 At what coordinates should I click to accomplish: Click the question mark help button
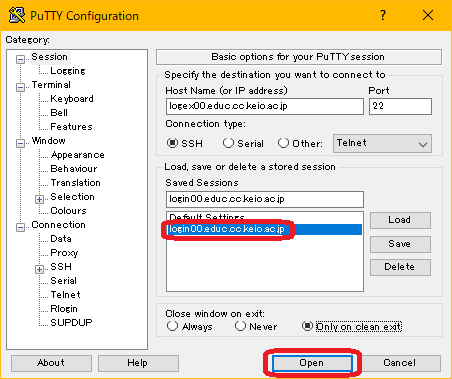tap(383, 15)
